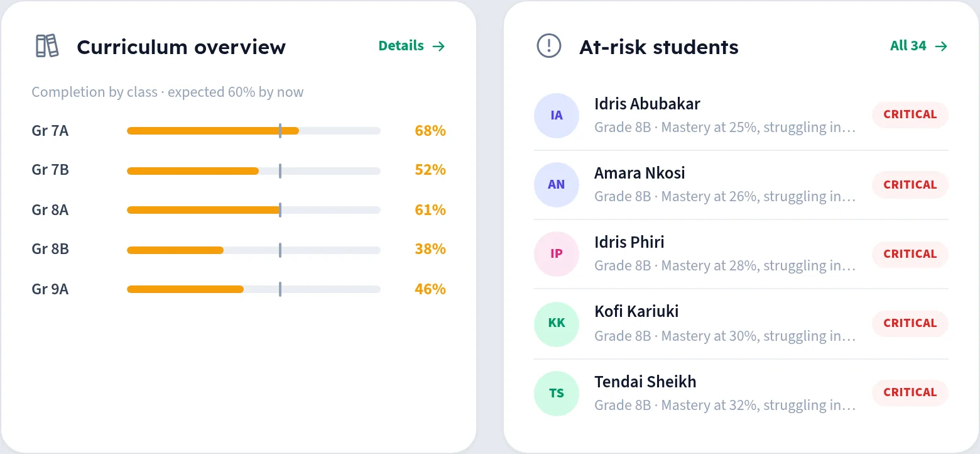Select the TS avatar for Tendai Sheikh
The image size is (980, 454).
(x=557, y=394)
